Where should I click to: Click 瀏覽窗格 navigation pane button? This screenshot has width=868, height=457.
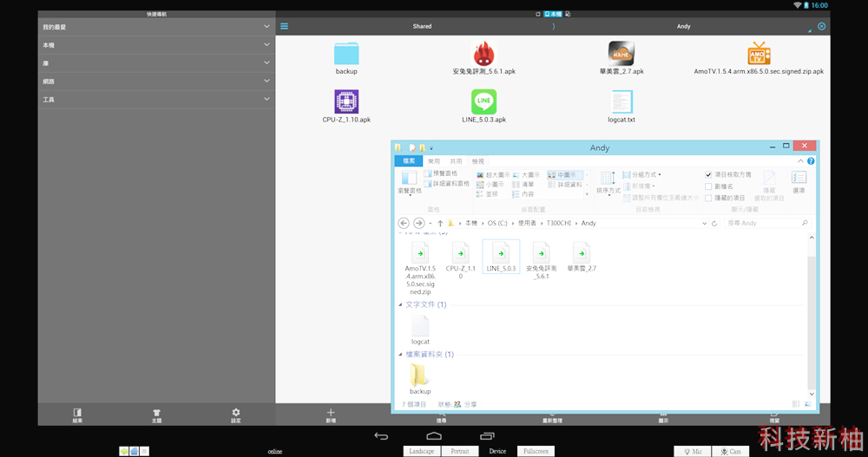[409, 182]
